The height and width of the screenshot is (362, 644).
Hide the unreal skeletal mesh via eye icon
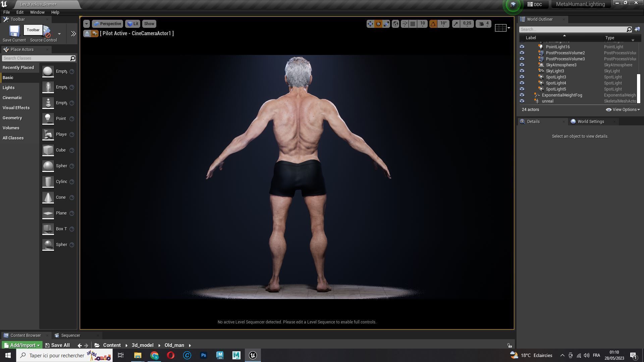pyautogui.click(x=522, y=101)
